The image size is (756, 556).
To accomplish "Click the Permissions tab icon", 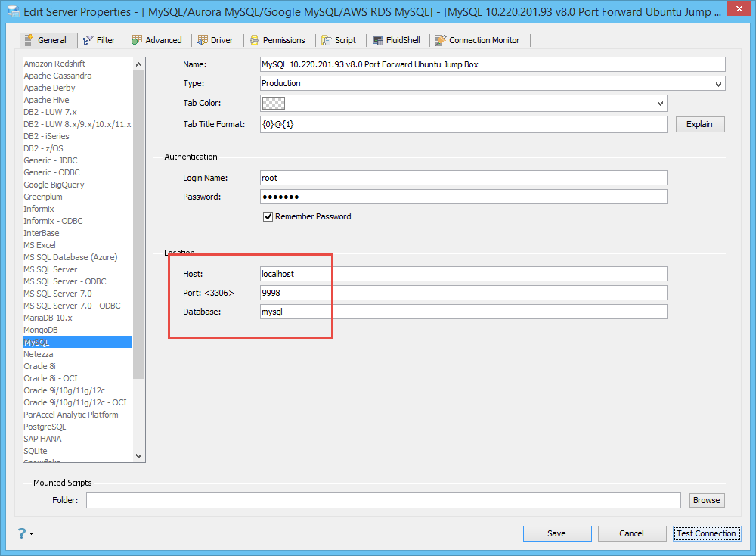I will coord(253,40).
